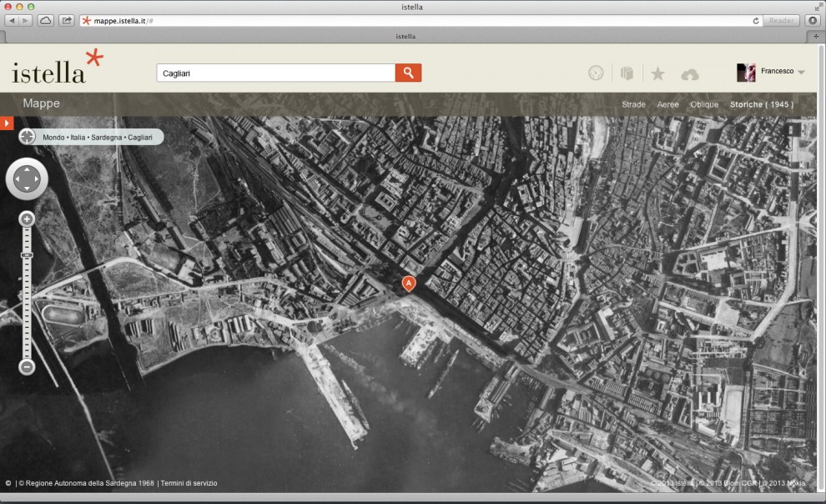
Task: Click the istella logo
Action: tap(57, 67)
